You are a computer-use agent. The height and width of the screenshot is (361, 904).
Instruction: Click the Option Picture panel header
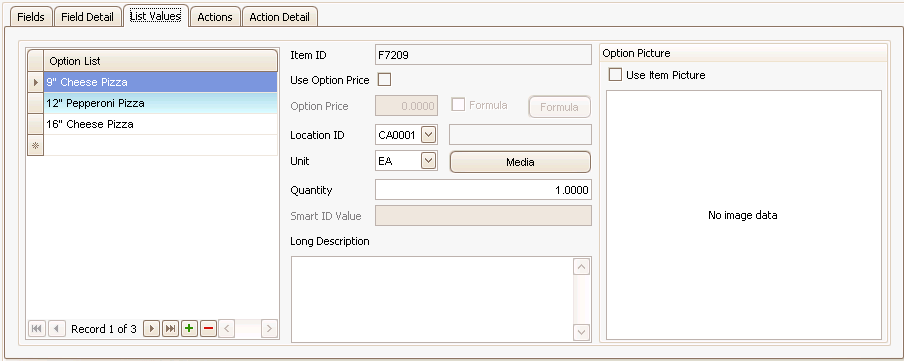pyautogui.click(x=743, y=53)
